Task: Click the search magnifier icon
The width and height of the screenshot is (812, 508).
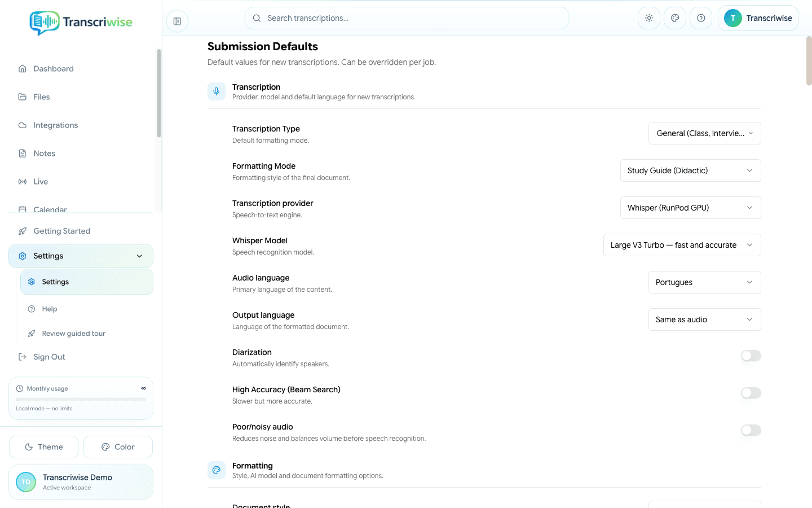Action: (x=257, y=18)
